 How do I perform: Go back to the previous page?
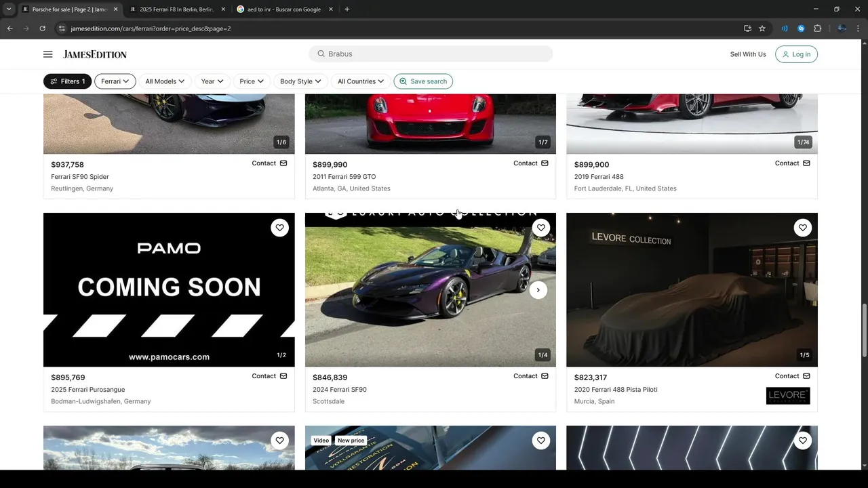(9, 28)
